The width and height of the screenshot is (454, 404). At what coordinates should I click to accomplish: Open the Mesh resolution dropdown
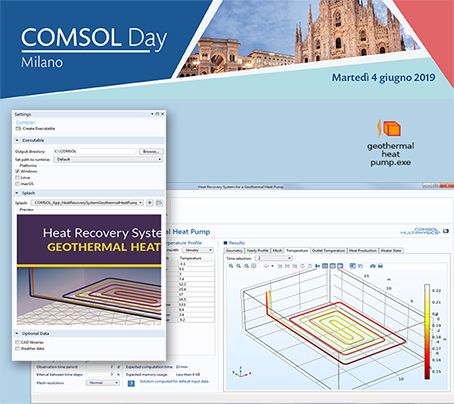point(103,383)
